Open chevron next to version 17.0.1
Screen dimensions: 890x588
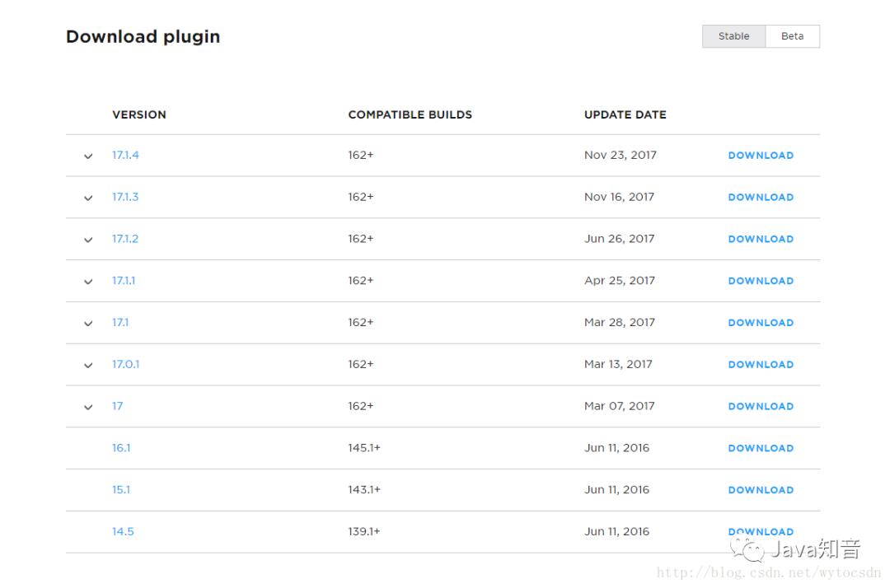coord(88,365)
